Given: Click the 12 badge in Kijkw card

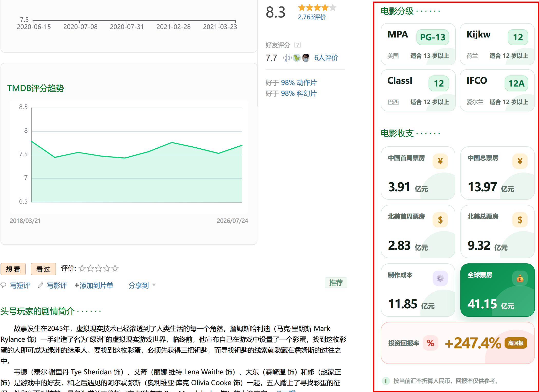Looking at the screenshot, I should tap(518, 37).
